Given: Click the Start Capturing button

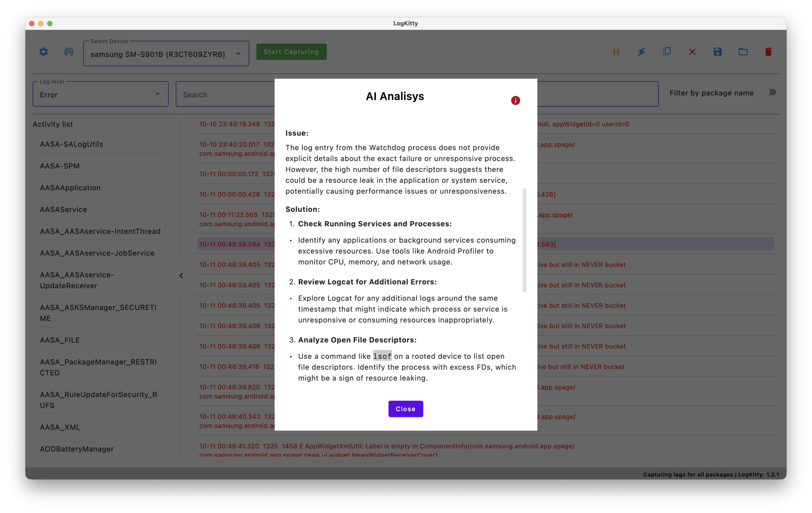Looking at the screenshot, I should [291, 52].
